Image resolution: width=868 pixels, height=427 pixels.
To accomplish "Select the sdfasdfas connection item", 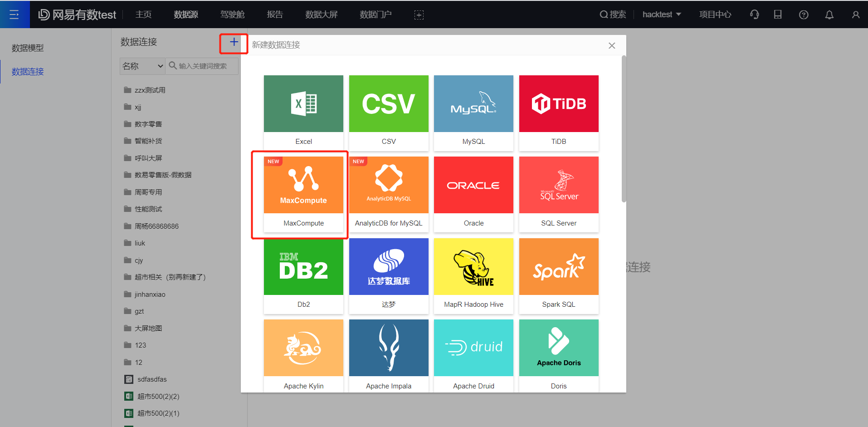I will (x=146, y=379).
